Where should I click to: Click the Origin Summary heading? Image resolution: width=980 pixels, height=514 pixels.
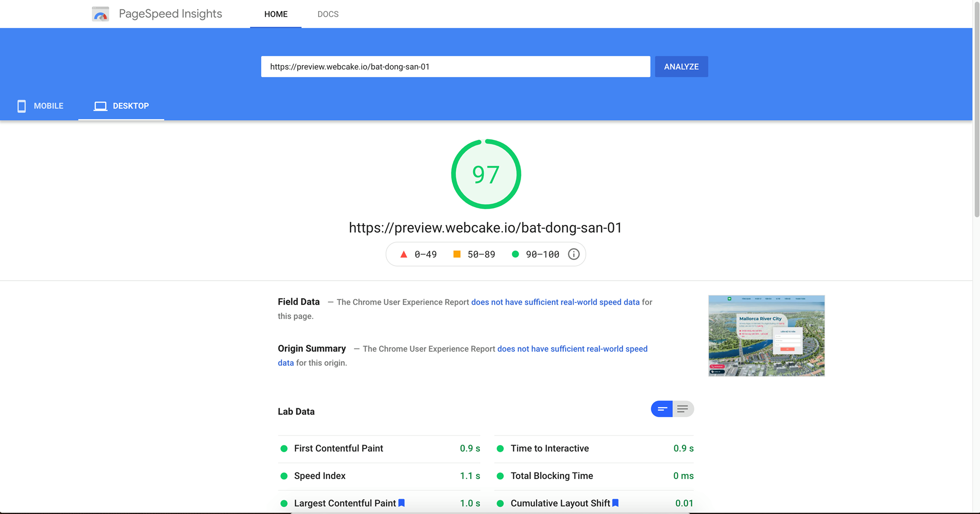[x=312, y=349]
